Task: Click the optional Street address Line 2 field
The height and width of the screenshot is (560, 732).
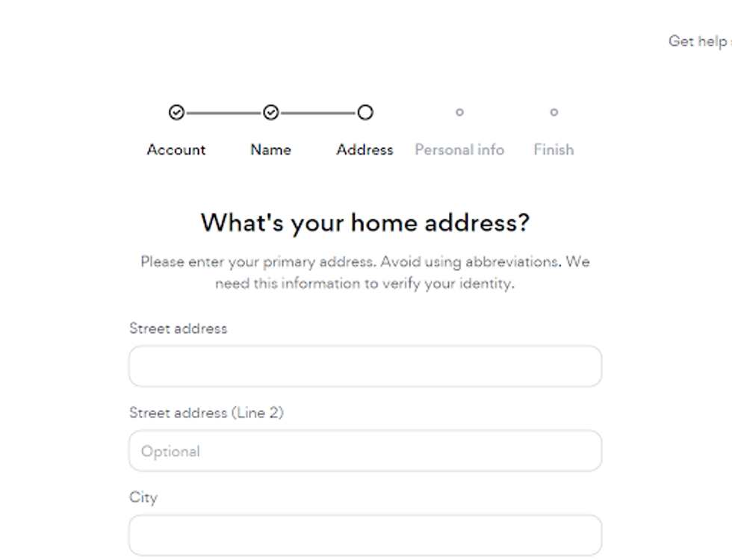Action: click(365, 451)
